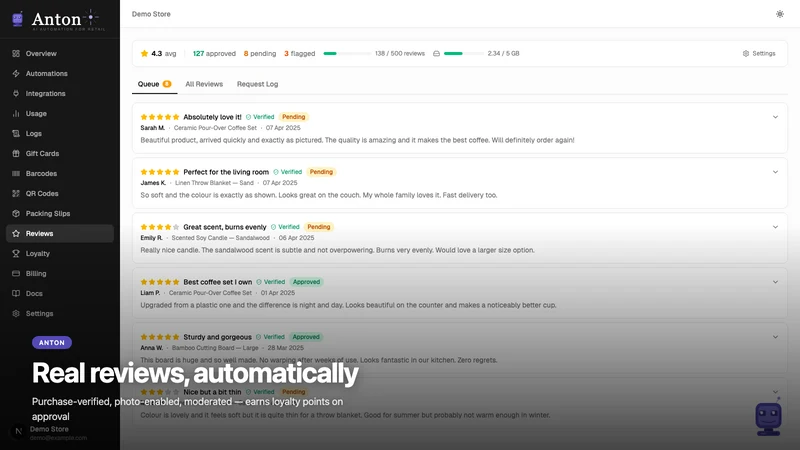Expand the Sturdy and gorgeous review

point(775,337)
